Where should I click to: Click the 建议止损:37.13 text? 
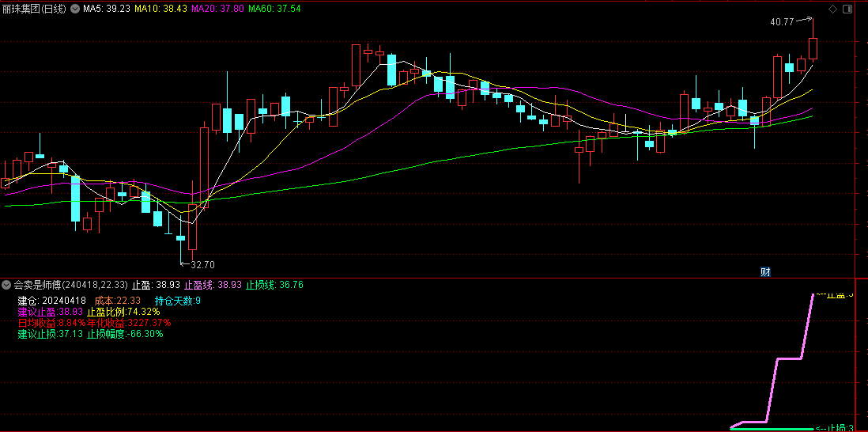tap(50, 334)
